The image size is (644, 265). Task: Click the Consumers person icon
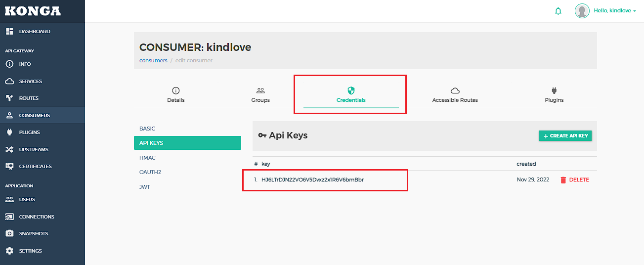(9, 115)
